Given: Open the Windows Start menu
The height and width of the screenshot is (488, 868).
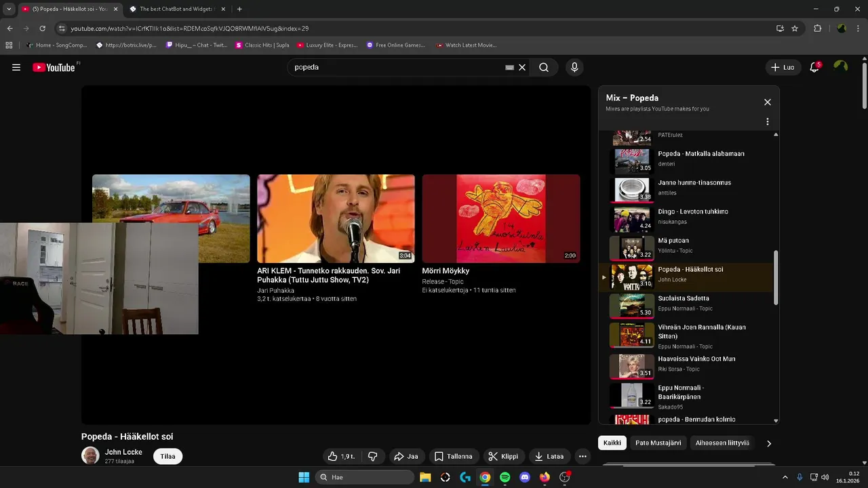Looking at the screenshot, I should pos(304,477).
